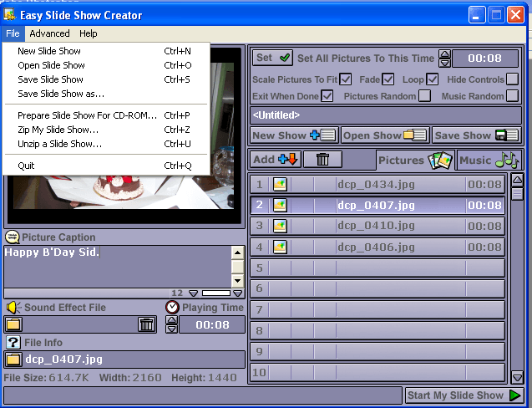Click the File Info question mark icon
This screenshot has height=408, width=532.
(13, 343)
